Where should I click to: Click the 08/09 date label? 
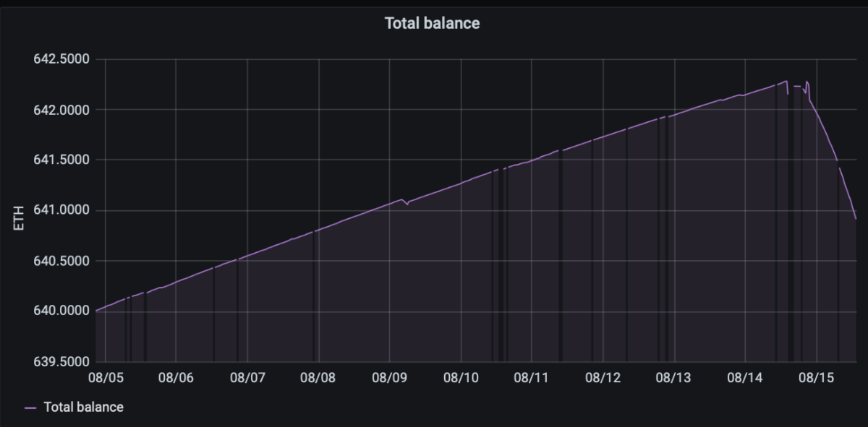coord(390,377)
